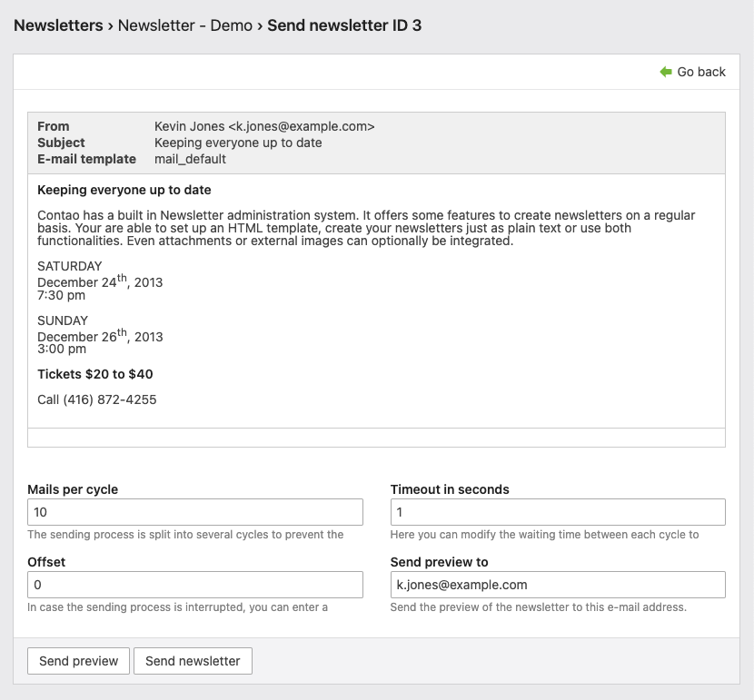754x700 pixels.
Task: Select the Offset input field
Action: point(195,585)
